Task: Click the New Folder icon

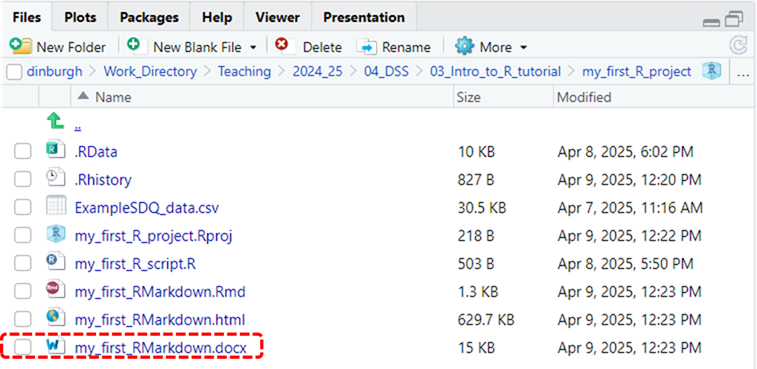Action: (x=20, y=46)
